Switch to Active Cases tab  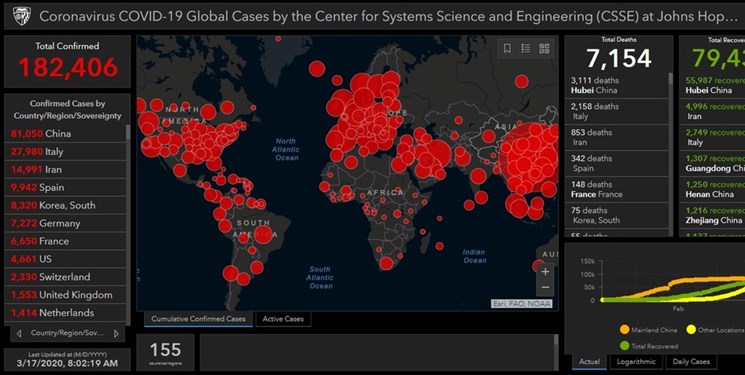[283, 319]
